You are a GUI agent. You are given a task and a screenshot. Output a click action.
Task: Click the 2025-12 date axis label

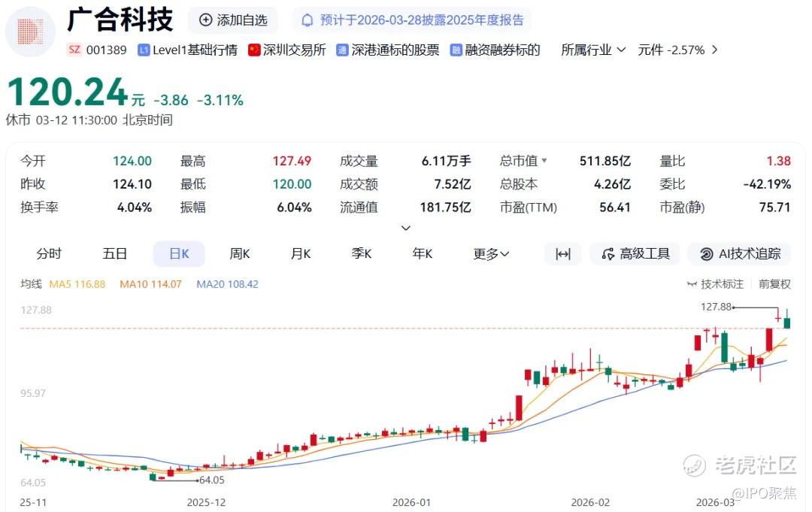206,502
